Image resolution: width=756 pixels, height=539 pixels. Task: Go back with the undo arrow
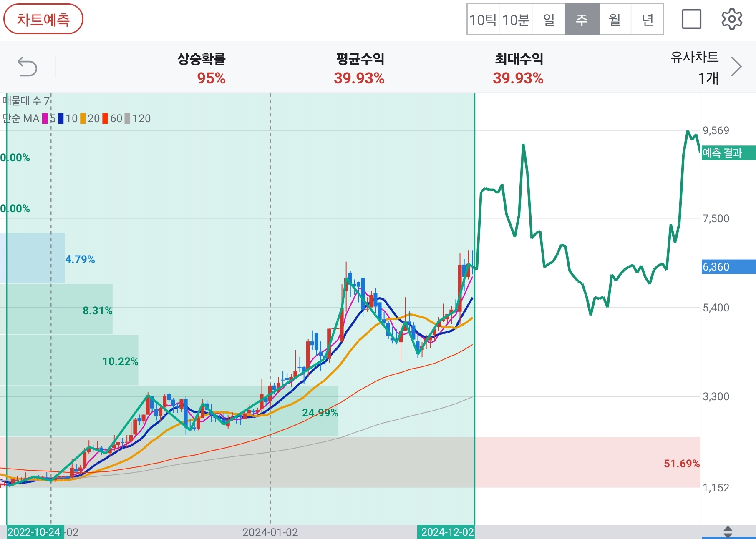pyautogui.click(x=28, y=67)
